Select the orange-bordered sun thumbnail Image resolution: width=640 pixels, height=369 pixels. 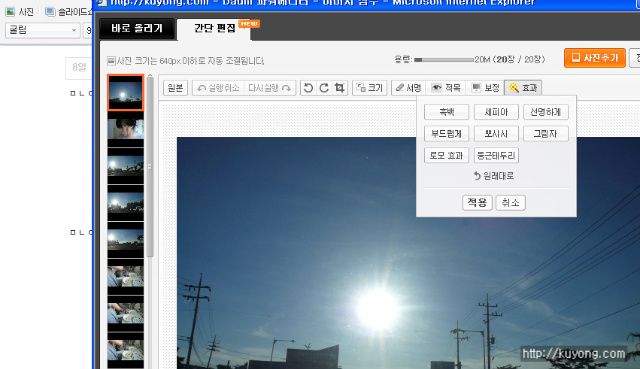(125, 93)
